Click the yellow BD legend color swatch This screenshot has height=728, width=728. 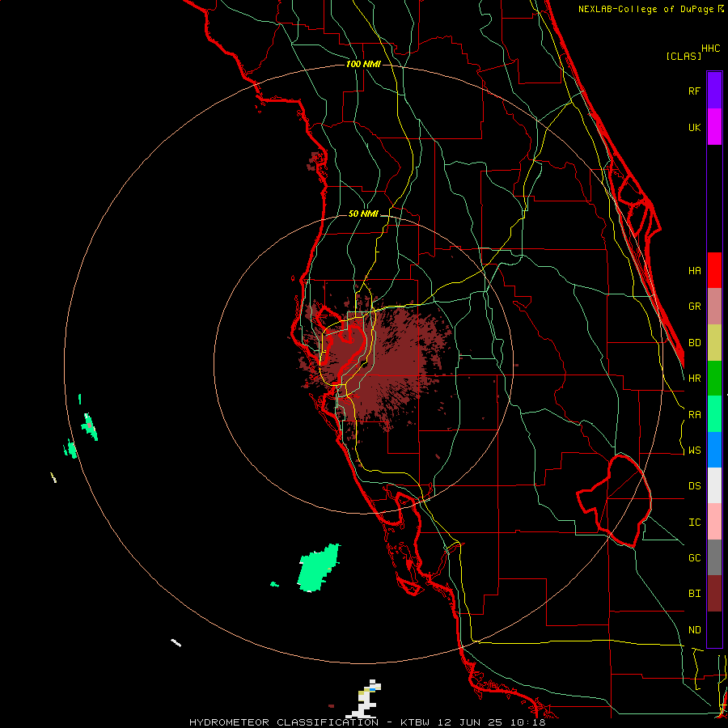(714, 343)
